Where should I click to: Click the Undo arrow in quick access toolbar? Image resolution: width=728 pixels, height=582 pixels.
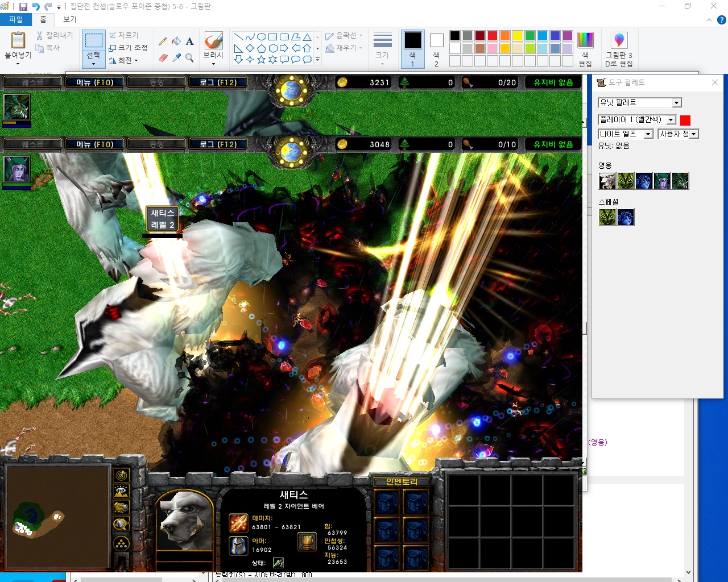click(x=36, y=6)
